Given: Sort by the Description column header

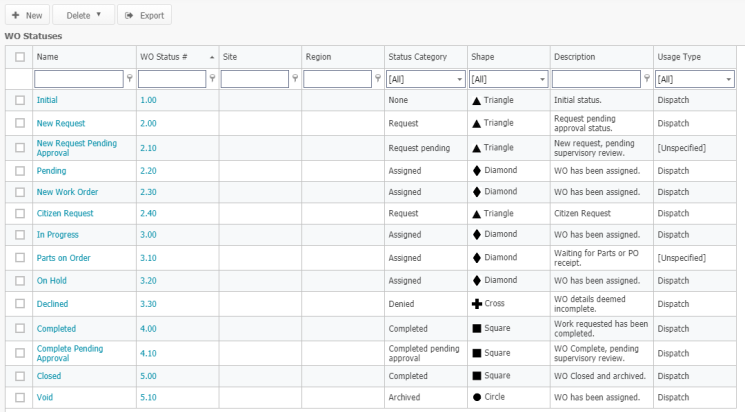Looking at the screenshot, I should (574, 57).
